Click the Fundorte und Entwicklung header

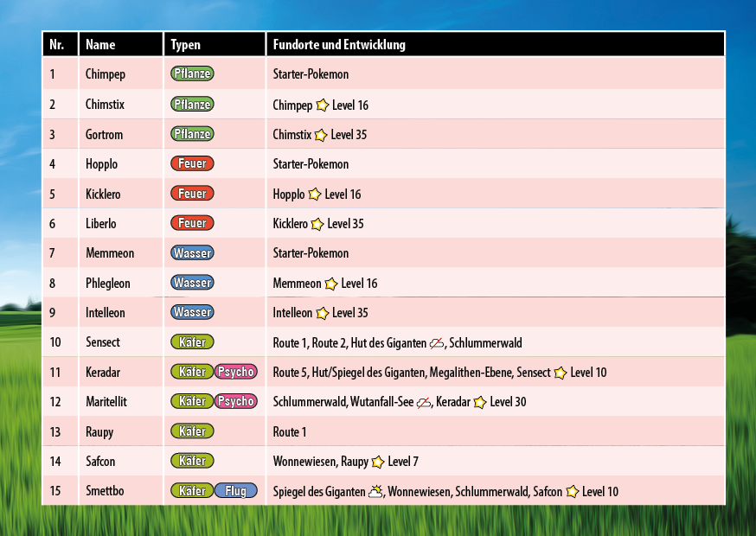pyautogui.click(x=339, y=45)
